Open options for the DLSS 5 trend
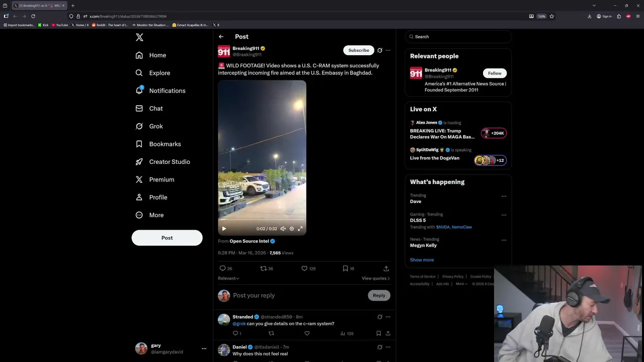The height and width of the screenshot is (362, 644). pos(504,215)
